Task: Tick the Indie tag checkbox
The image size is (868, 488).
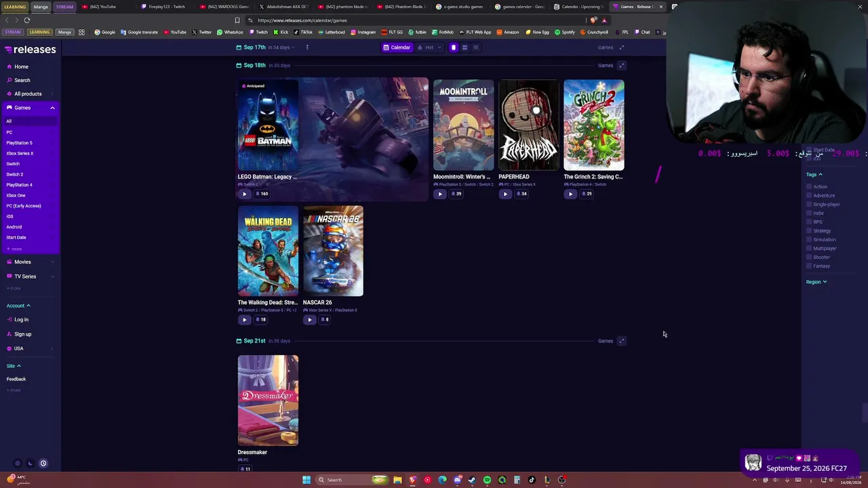Action: [809, 213]
